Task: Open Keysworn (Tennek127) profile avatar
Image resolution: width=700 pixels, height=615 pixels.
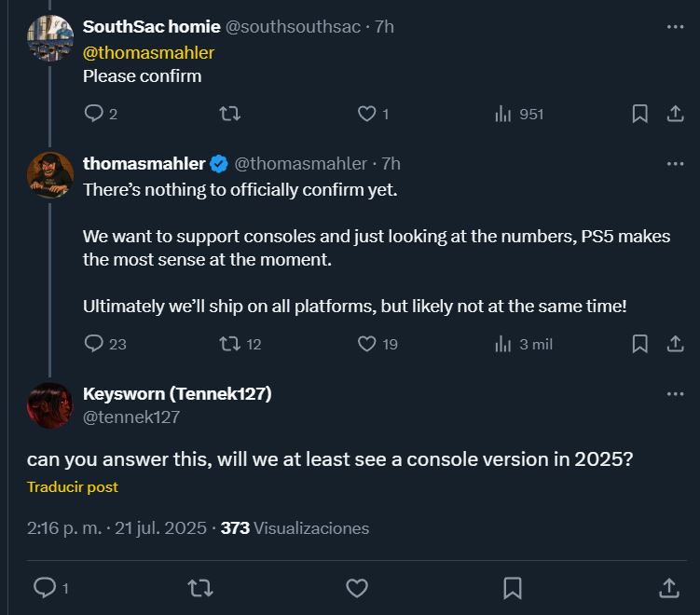Action: [50, 405]
